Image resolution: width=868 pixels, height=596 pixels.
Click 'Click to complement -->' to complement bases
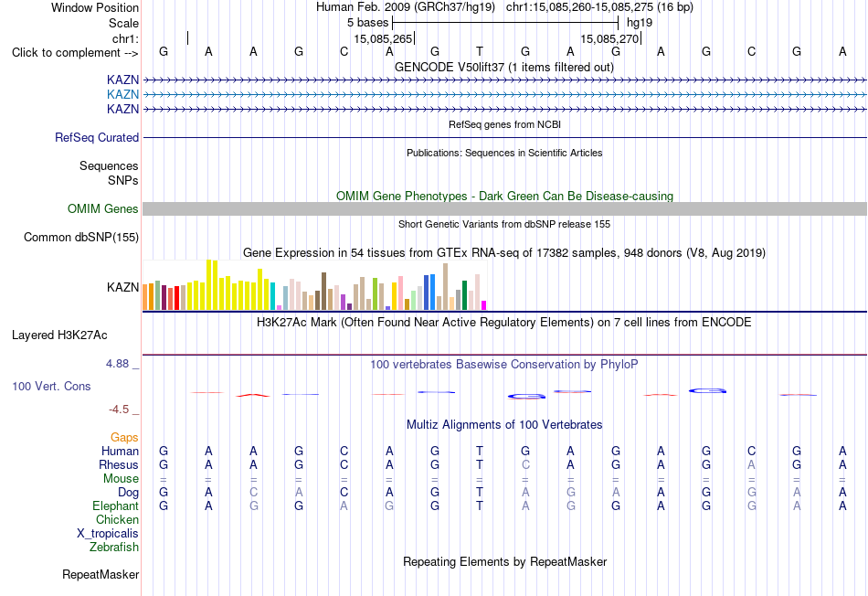75,53
